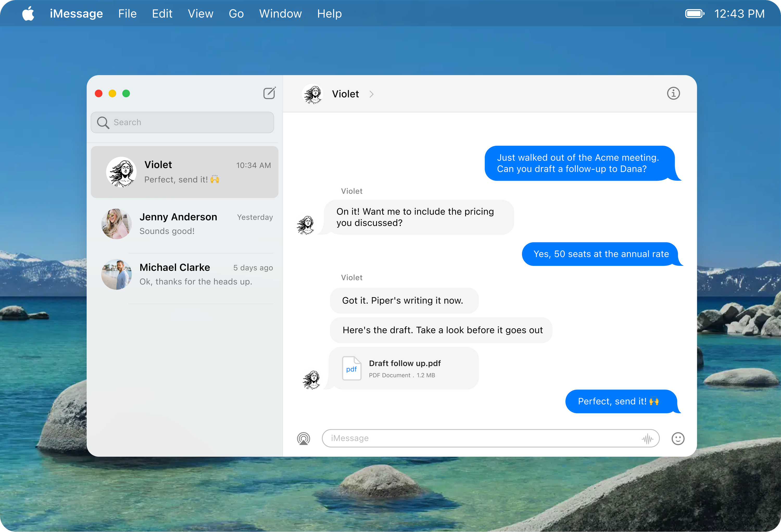Open the File menu
This screenshot has width=781, height=532.
[127, 14]
